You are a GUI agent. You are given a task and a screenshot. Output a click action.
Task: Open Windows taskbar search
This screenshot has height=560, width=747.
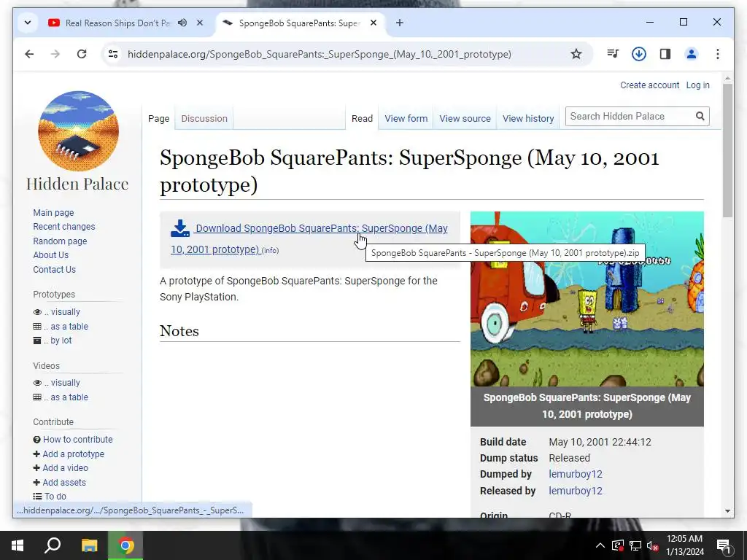pos(53,545)
